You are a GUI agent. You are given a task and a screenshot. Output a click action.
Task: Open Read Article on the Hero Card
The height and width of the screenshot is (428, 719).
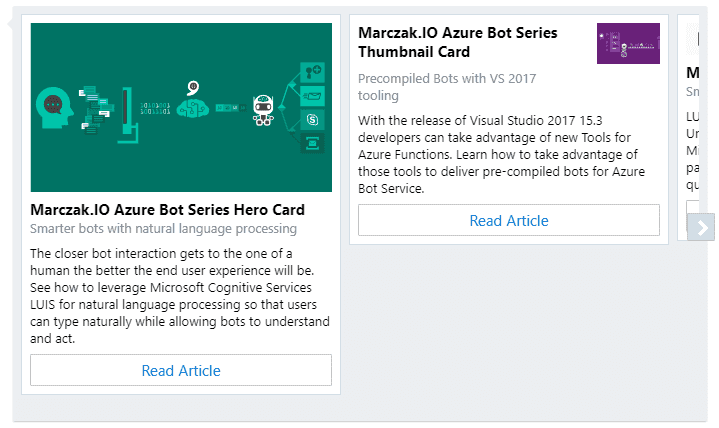(x=181, y=370)
